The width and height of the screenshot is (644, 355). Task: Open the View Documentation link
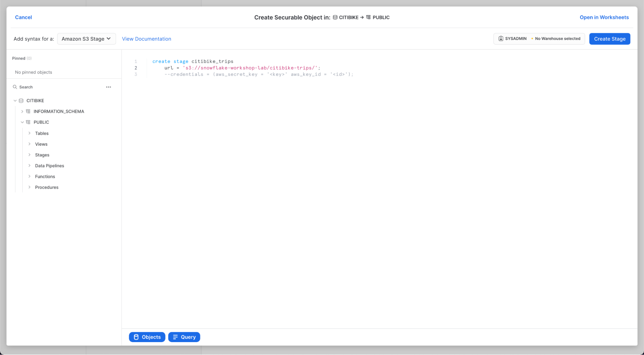(x=146, y=39)
